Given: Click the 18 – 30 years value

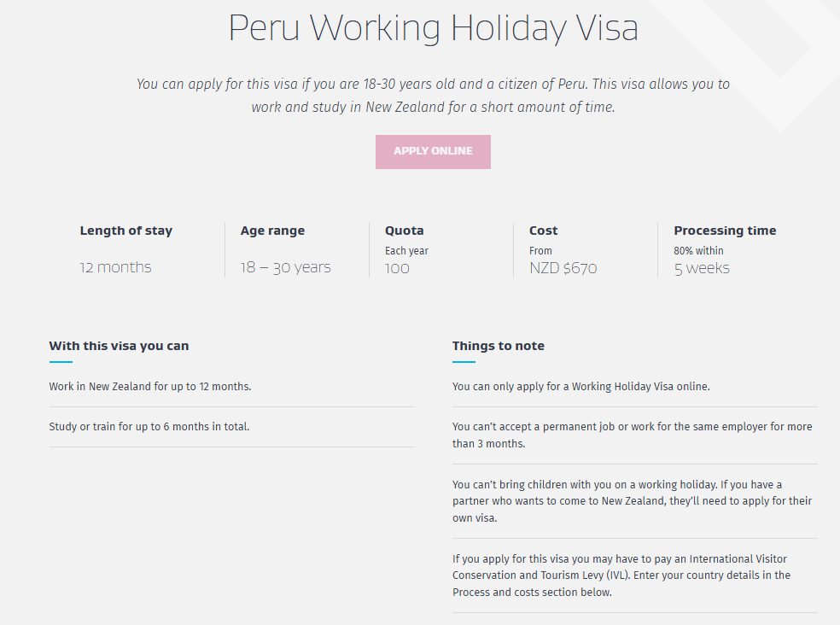Looking at the screenshot, I should (285, 267).
